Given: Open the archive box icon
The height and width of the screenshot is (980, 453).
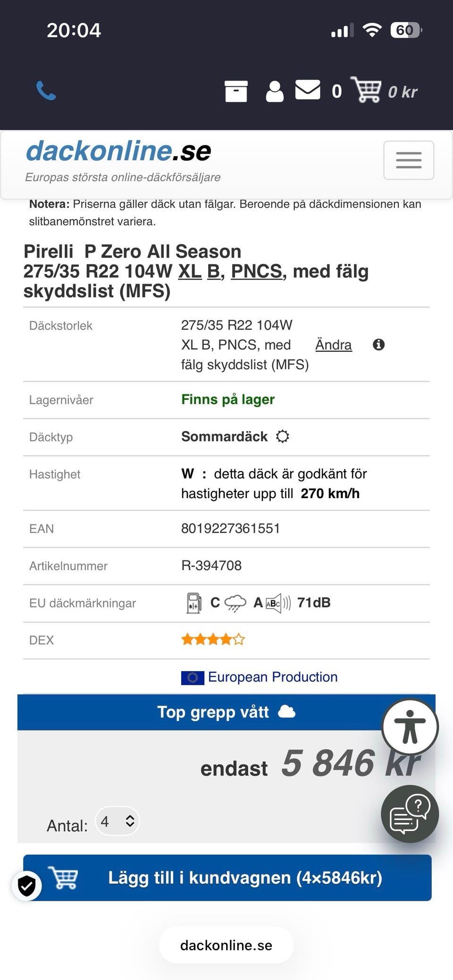Looking at the screenshot, I should pyautogui.click(x=236, y=91).
